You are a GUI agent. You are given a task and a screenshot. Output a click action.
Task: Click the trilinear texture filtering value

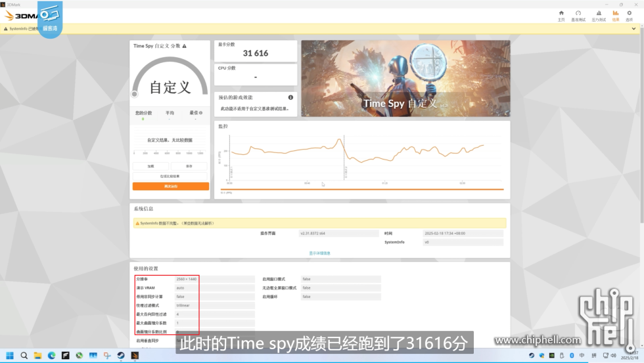(183, 305)
